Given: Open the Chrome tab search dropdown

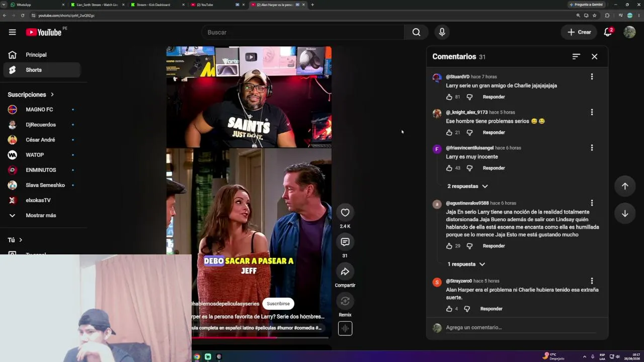Looking at the screenshot, I should 4,5.
